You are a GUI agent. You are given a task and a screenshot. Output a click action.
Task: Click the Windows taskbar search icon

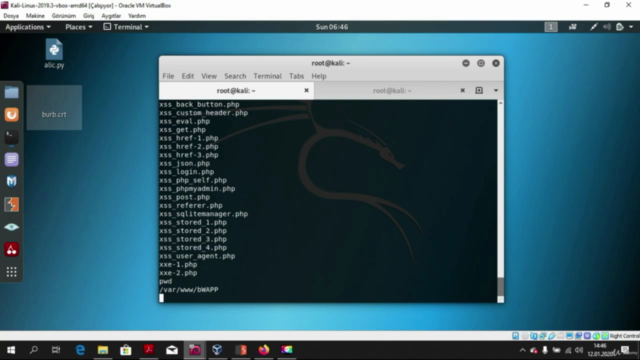point(34,350)
